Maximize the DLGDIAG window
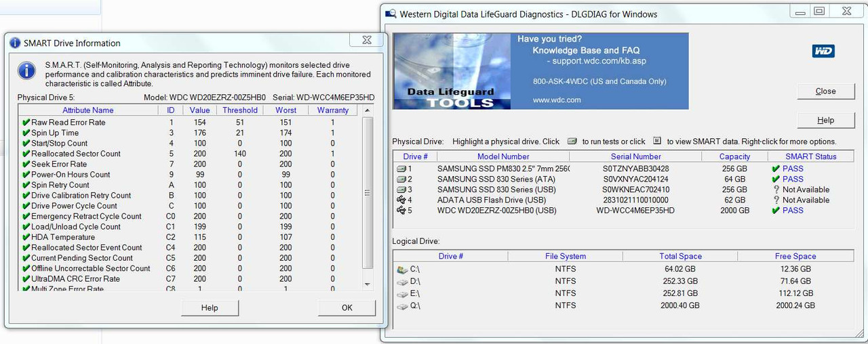Image resolution: width=868 pixels, height=344 pixels. click(819, 10)
